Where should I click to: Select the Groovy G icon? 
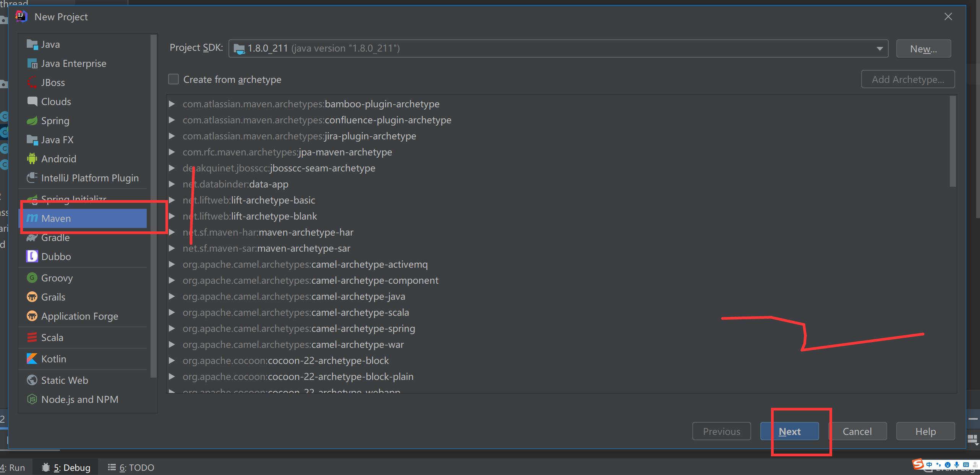32,278
